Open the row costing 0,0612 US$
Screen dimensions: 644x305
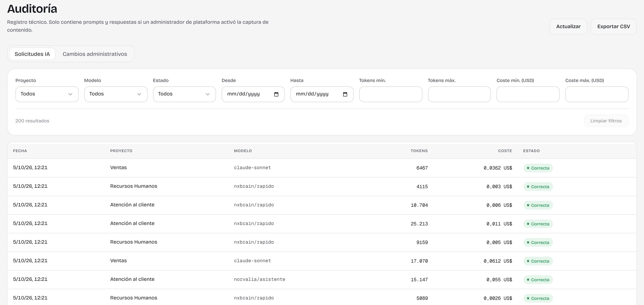click(322, 261)
